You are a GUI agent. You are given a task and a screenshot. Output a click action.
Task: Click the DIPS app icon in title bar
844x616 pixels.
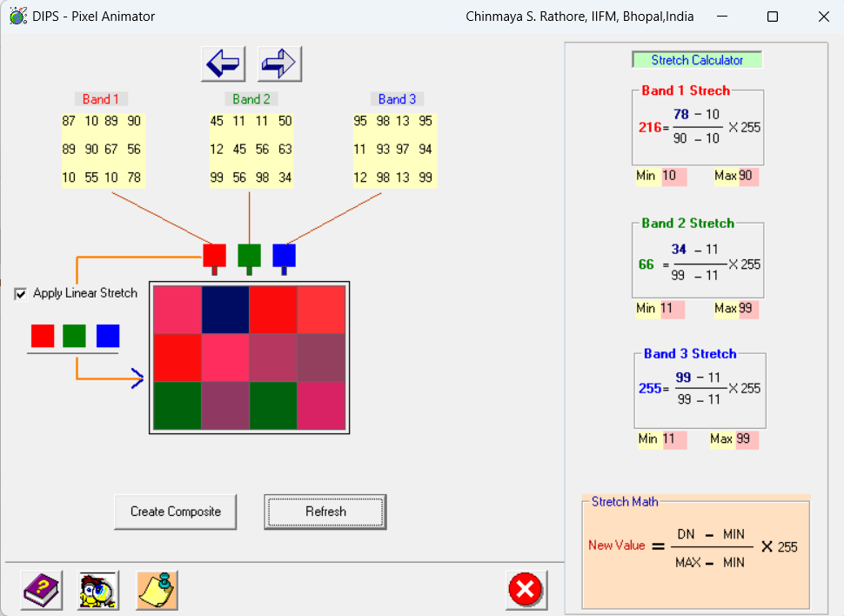coord(17,16)
